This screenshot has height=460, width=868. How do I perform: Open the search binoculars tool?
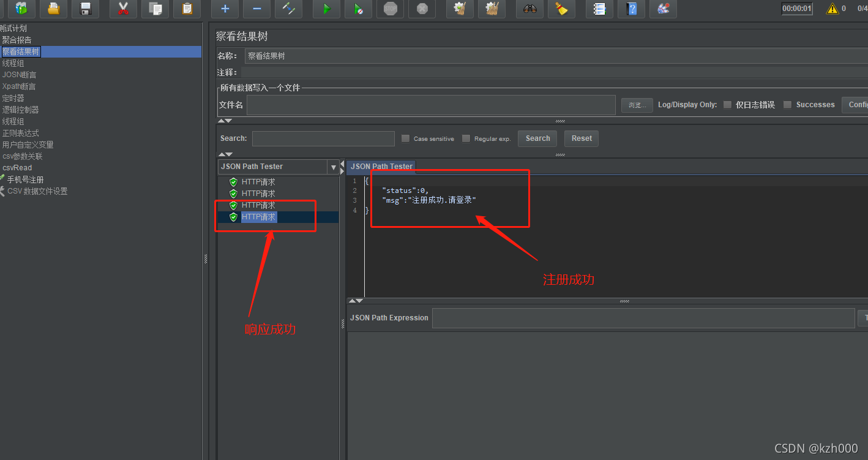click(529, 9)
